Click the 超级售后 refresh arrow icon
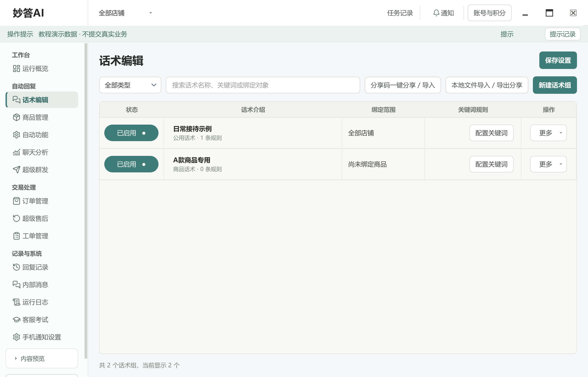The image size is (588, 377). [x=16, y=218]
